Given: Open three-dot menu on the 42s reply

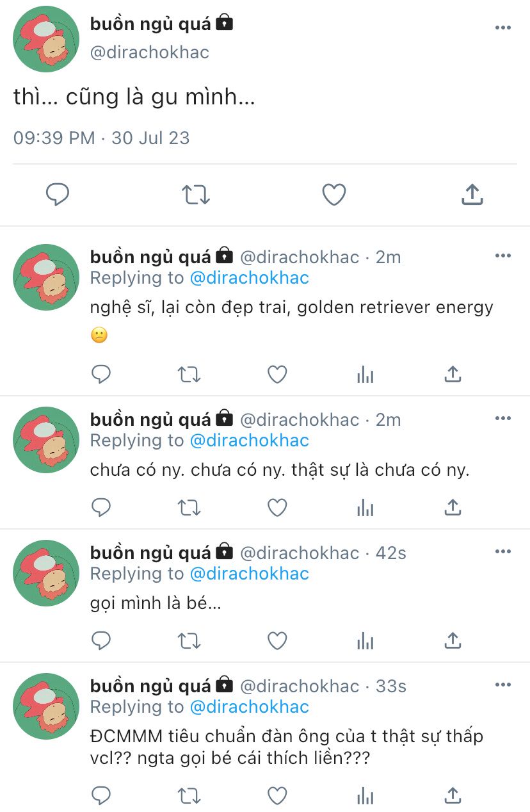Looking at the screenshot, I should coord(503,552).
